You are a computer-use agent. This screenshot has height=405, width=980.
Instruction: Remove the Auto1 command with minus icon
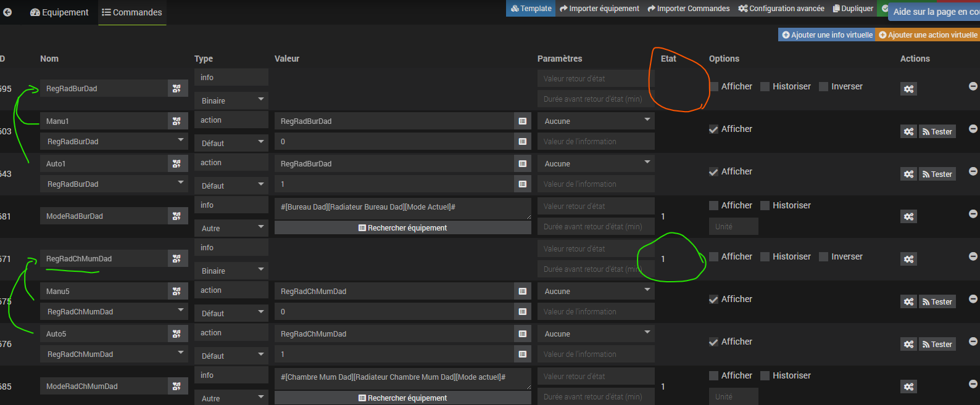tap(973, 171)
